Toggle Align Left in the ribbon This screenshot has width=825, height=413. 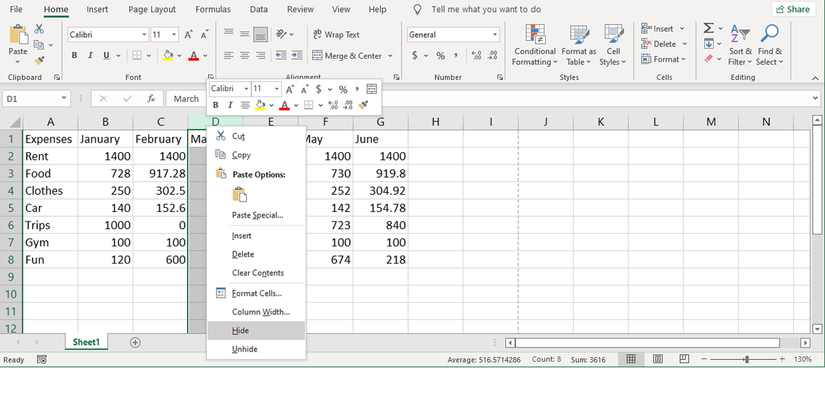[228, 55]
